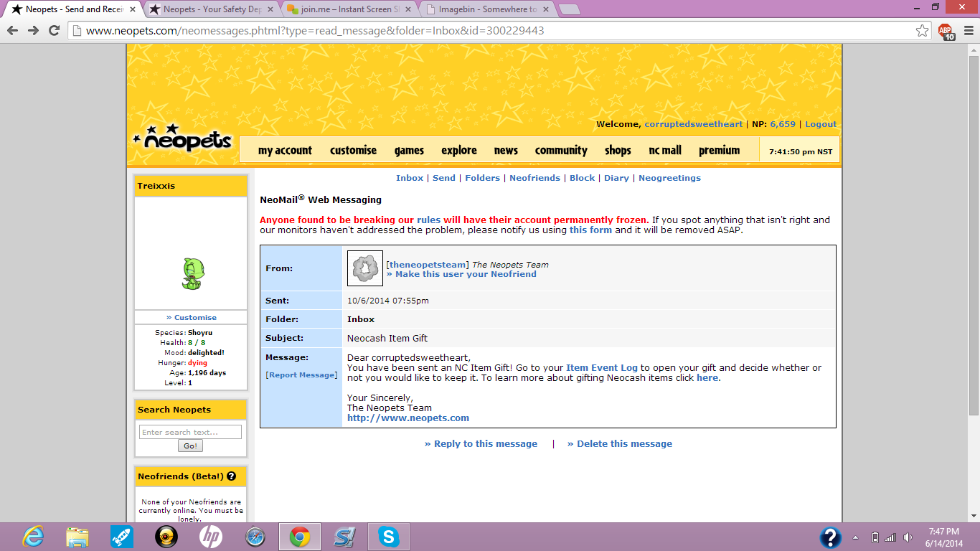980x551 pixels.
Task: Click the [theneopetsteam] sender link
Action: pos(427,265)
